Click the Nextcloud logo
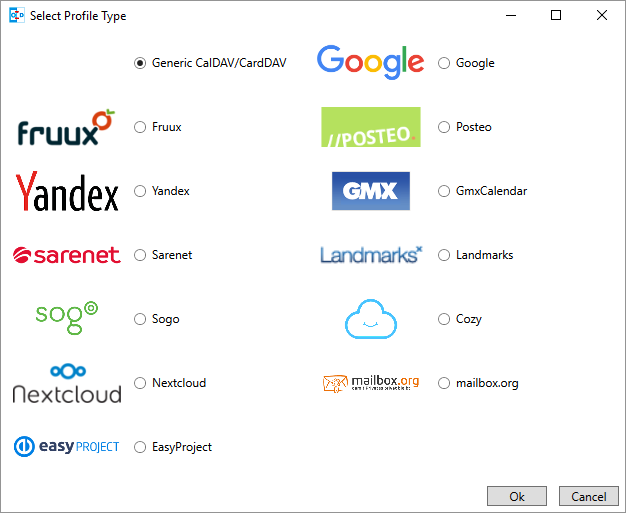Viewport: 626px width, 513px height. (67, 383)
